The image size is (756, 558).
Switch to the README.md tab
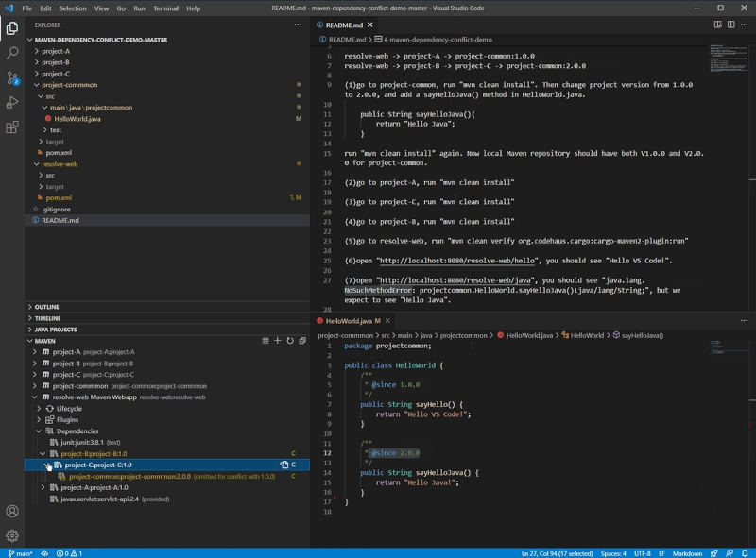coord(344,25)
